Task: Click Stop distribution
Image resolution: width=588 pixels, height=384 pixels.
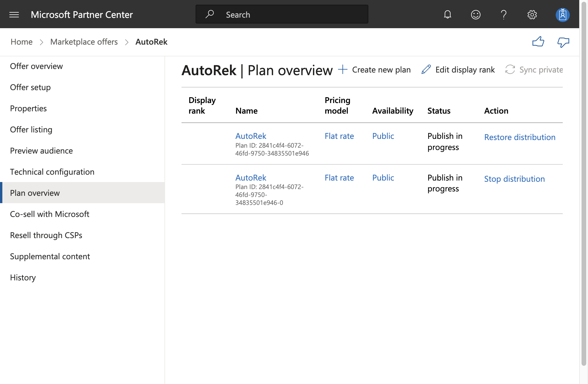Action: pyautogui.click(x=514, y=179)
